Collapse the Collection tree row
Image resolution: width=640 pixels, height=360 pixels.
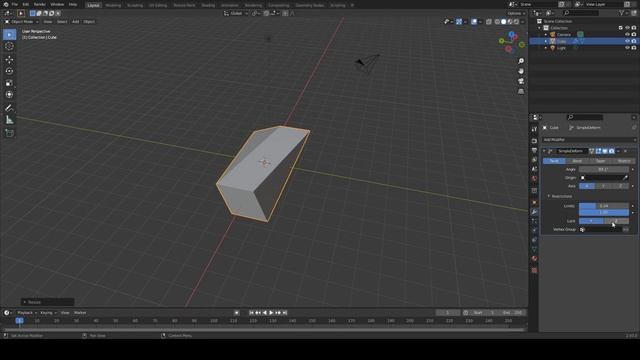pos(540,28)
